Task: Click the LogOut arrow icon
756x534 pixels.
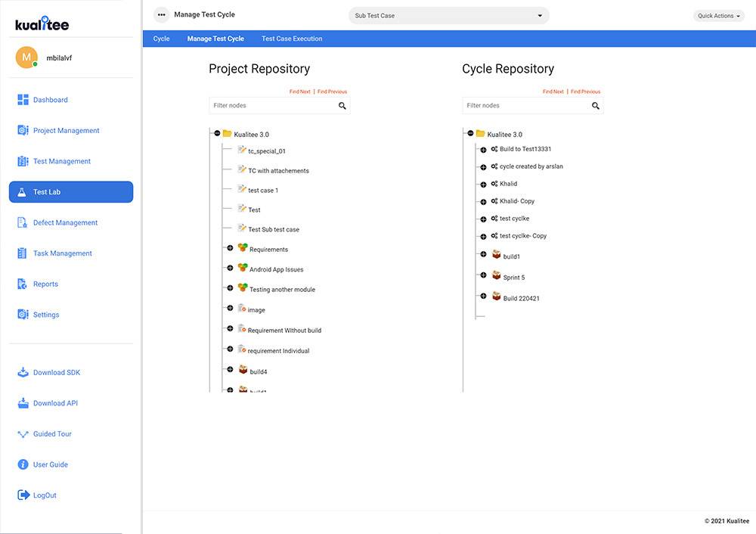Action: (x=23, y=495)
